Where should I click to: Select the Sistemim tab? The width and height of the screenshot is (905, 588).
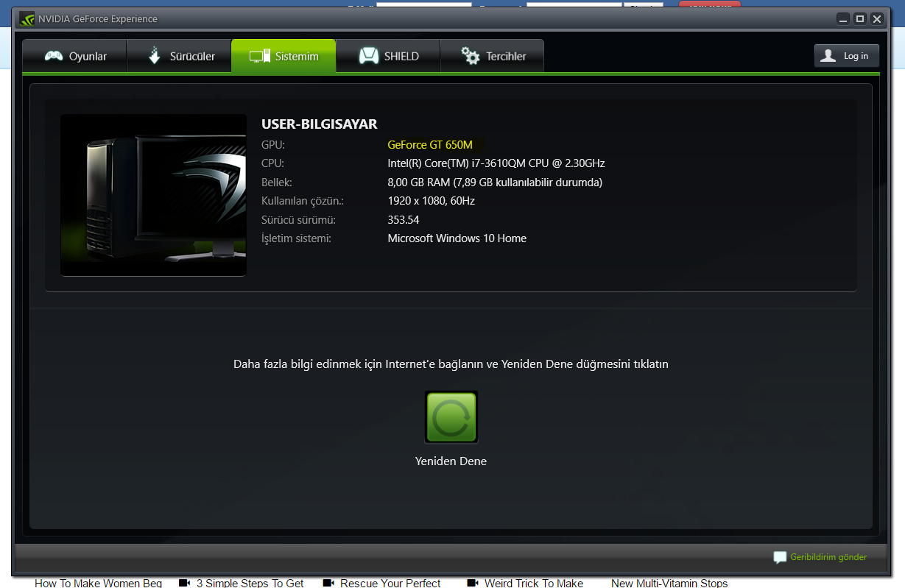click(284, 56)
